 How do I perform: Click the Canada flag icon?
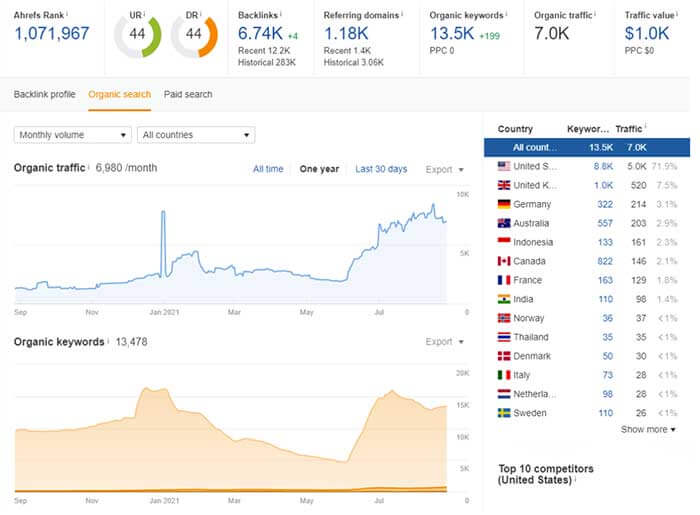click(x=504, y=261)
